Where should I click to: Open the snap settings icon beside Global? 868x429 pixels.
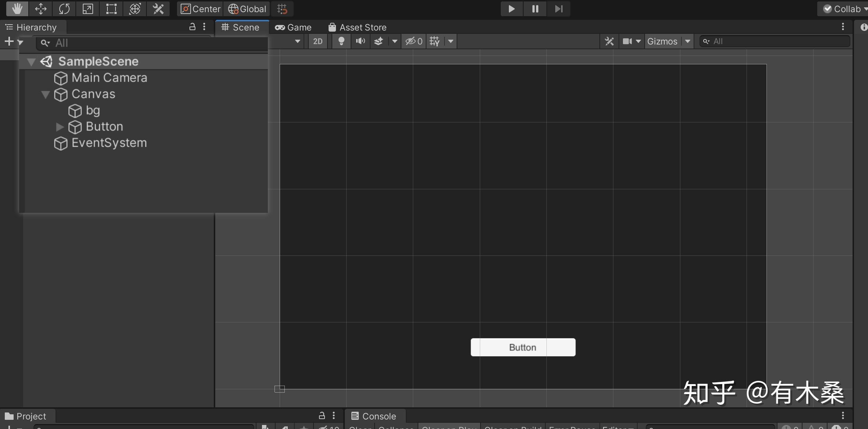point(281,9)
